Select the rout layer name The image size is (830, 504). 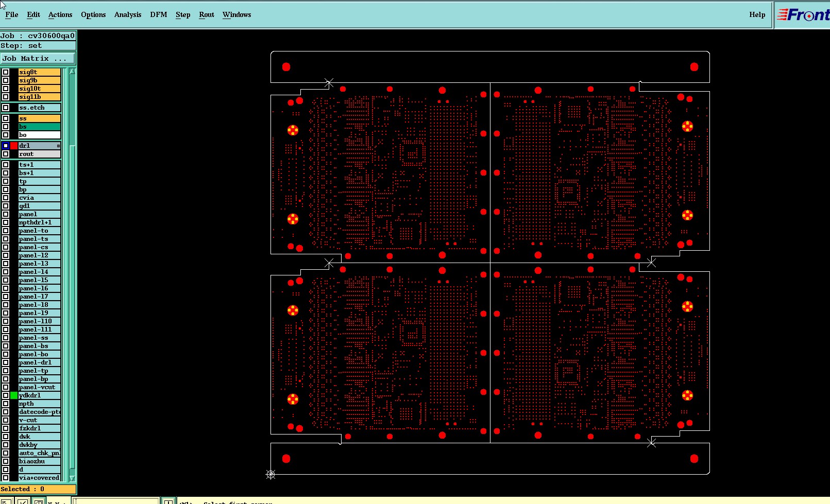(40, 154)
